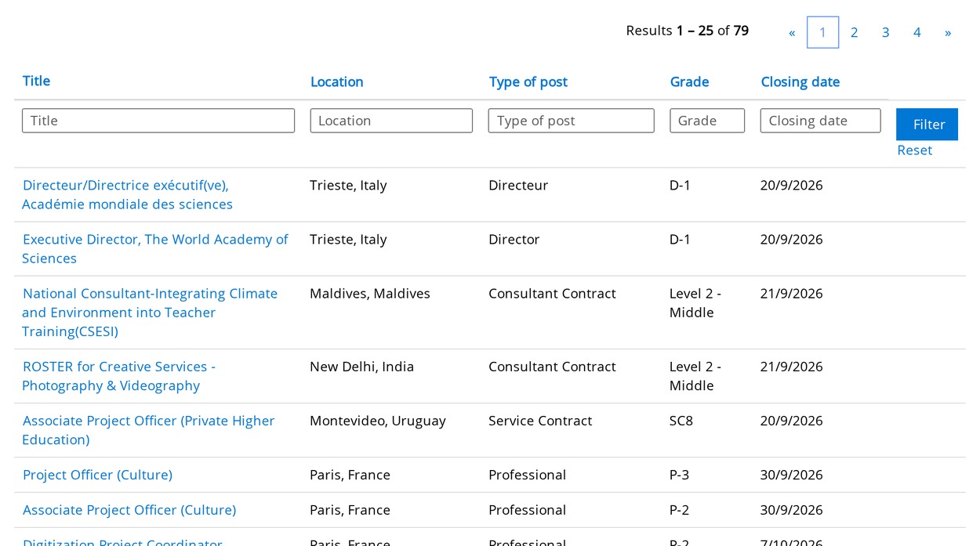Select 'New Delhi, India' location cell
This screenshot has width=980, height=546.
point(361,367)
